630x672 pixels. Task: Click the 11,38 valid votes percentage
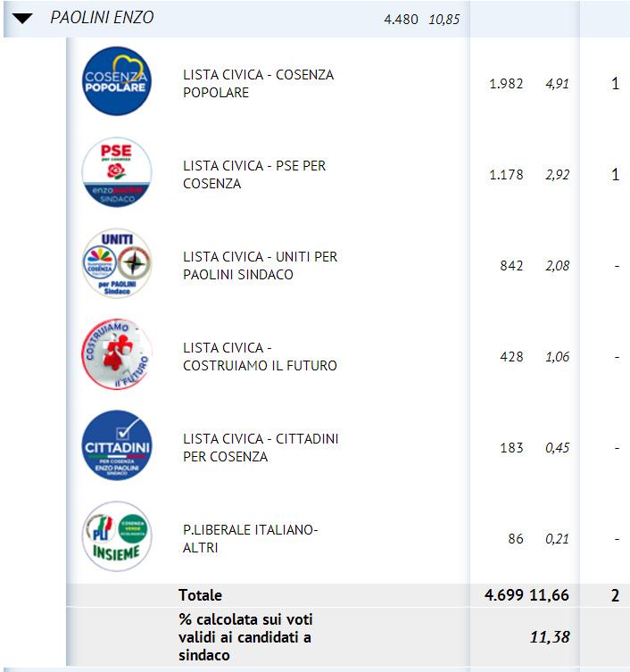tap(551, 637)
